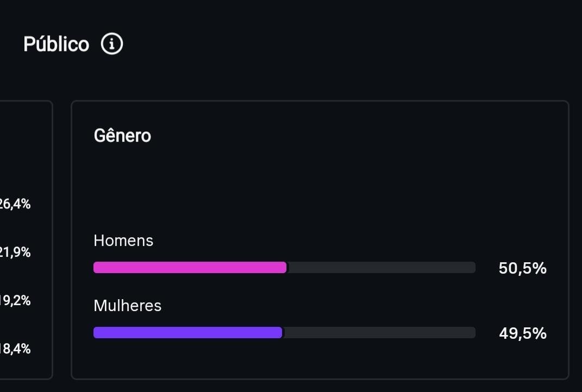
Task: Click the info icon next to Público
Action: [112, 44]
